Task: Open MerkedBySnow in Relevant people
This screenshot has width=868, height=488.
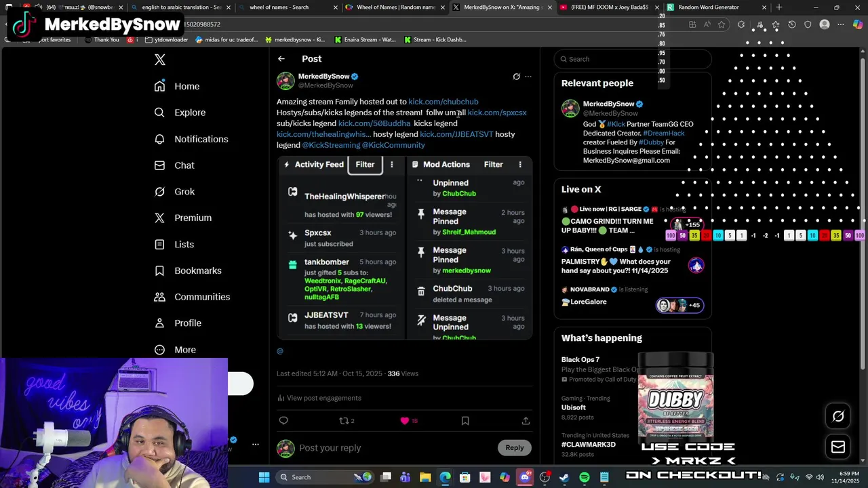Action: point(608,104)
